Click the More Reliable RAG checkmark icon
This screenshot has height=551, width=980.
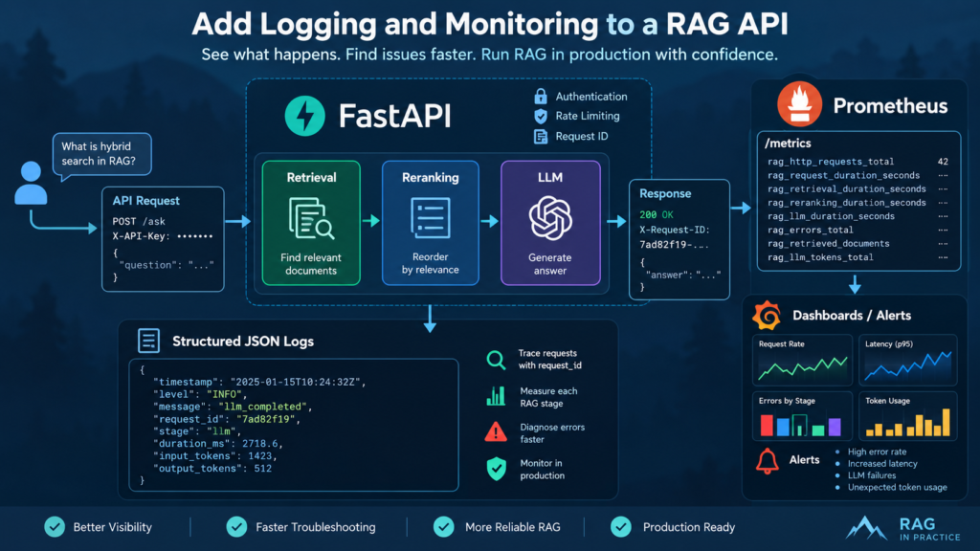tap(444, 527)
